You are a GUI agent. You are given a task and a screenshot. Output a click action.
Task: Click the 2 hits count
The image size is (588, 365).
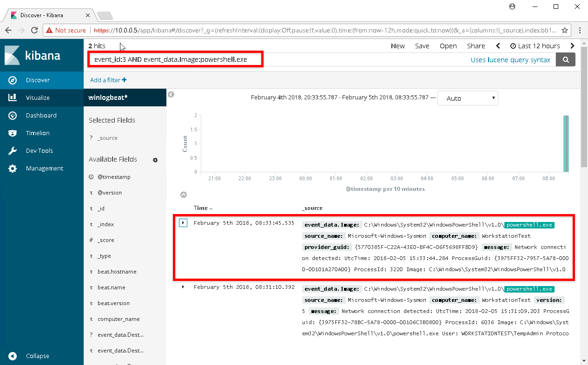97,46
